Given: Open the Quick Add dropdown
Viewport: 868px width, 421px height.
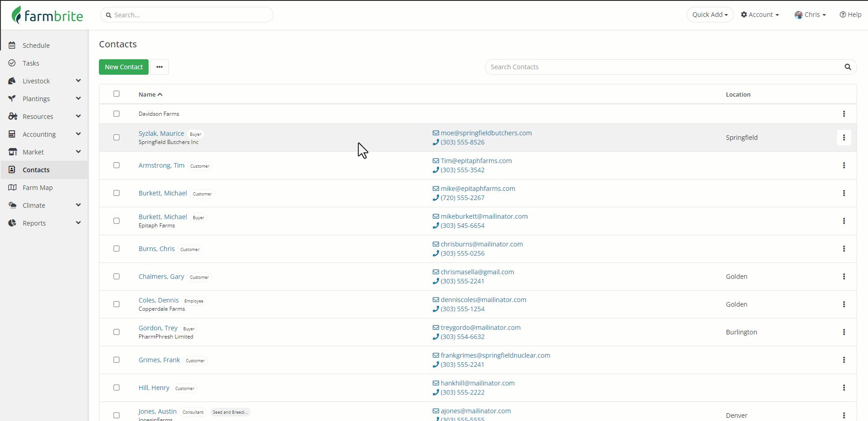Looking at the screenshot, I should (x=710, y=15).
